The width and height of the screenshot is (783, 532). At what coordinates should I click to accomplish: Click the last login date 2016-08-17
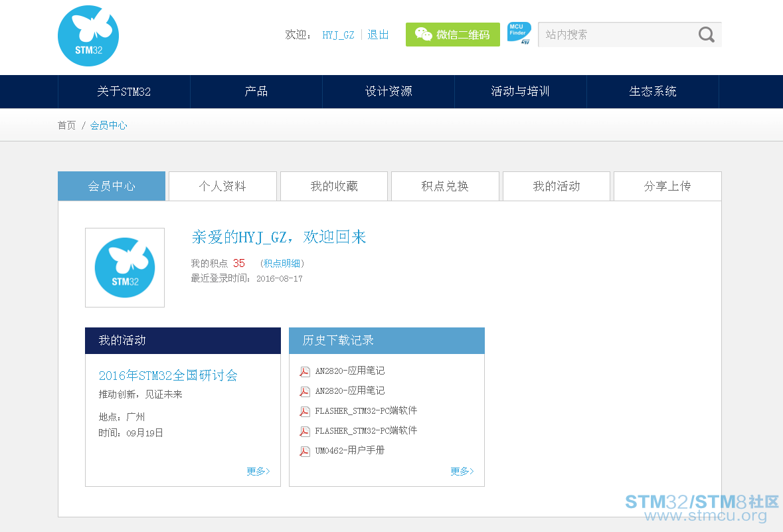pyautogui.click(x=279, y=279)
